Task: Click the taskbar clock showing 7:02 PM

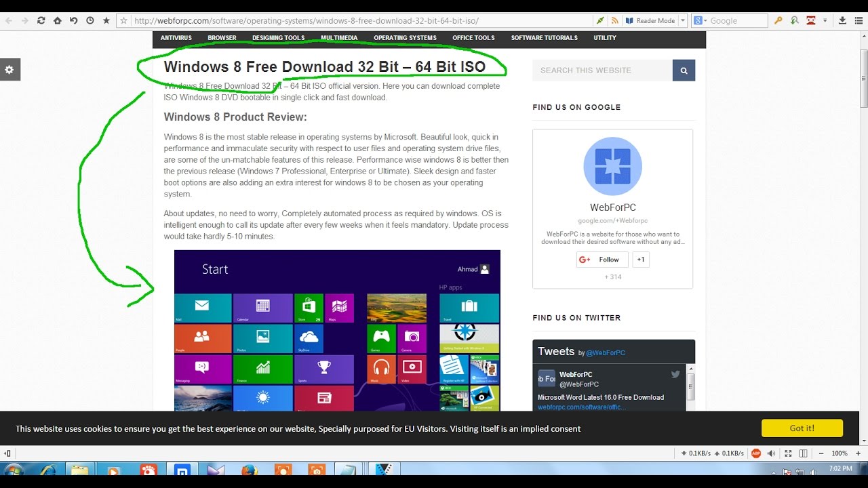Action: tap(841, 469)
